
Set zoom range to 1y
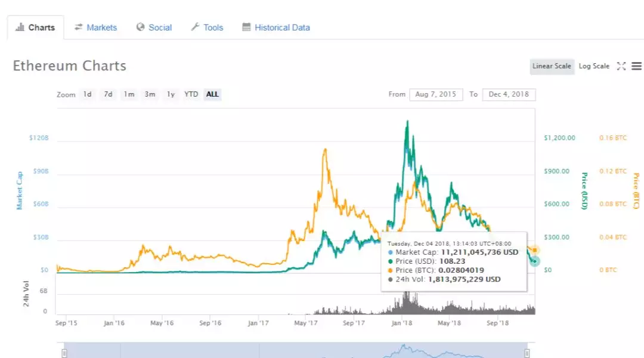click(x=171, y=94)
